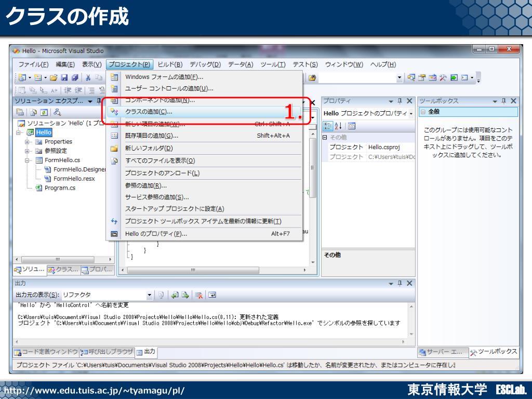532x399 pixels.
Task: Select クラスの追加(C)... menu entry
Action: 204,112
